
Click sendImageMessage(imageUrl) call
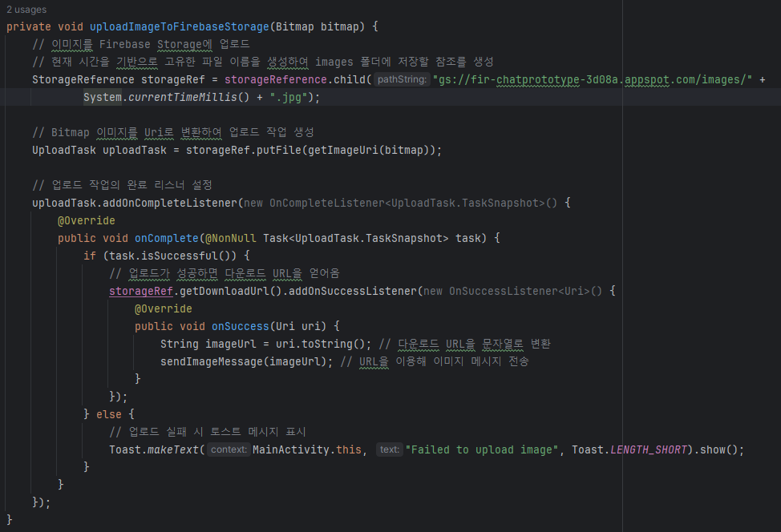pyautogui.click(x=244, y=361)
